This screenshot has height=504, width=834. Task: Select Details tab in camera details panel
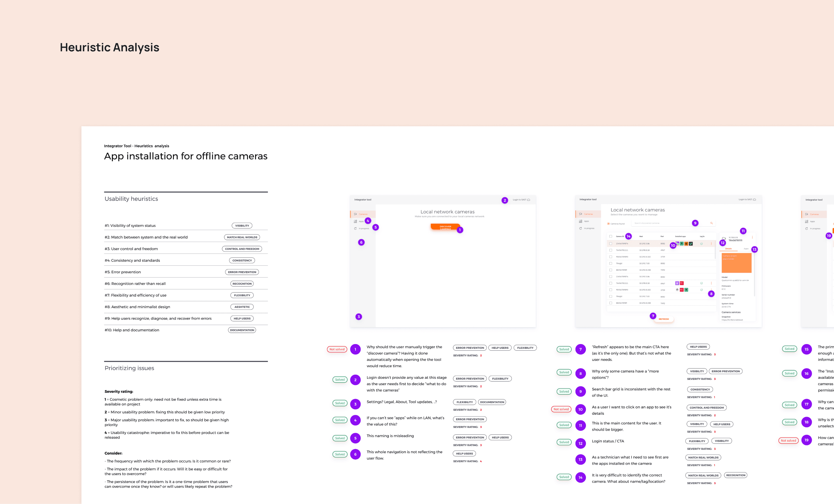tap(728, 249)
